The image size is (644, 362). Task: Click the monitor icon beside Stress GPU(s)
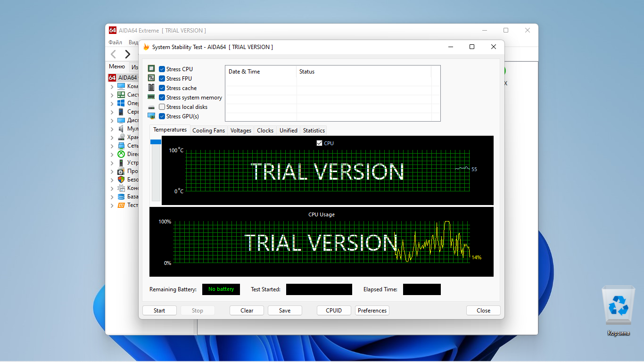pyautogui.click(x=151, y=116)
